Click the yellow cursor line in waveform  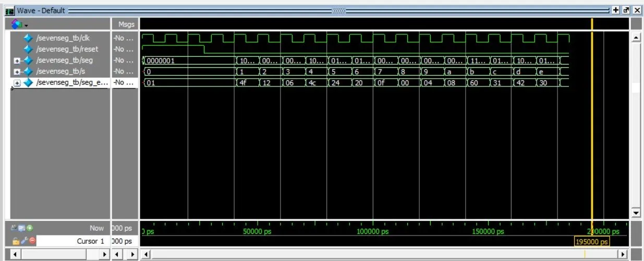[592, 125]
